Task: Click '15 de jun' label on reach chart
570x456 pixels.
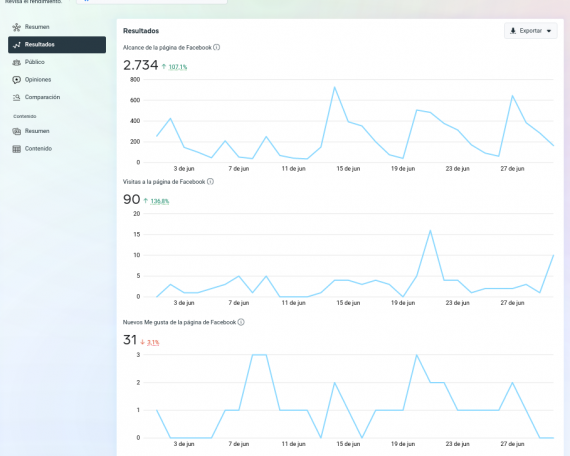Action: (x=348, y=169)
